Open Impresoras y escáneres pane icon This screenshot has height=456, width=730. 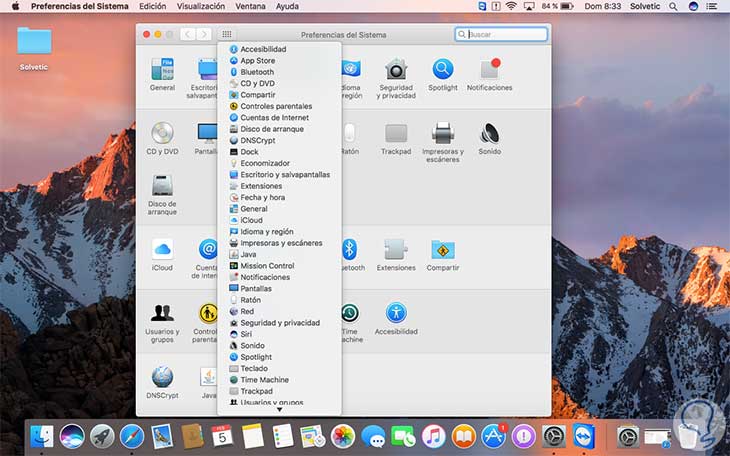click(x=443, y=133)
